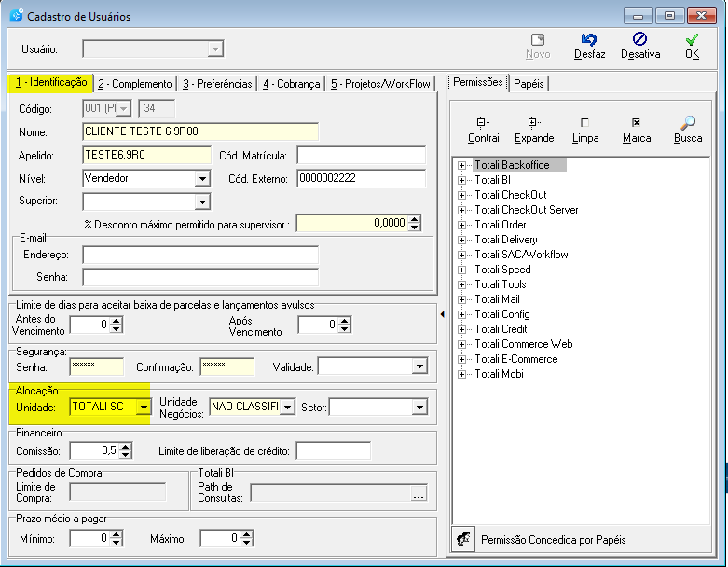
Task: Click the Segurança Senha password field
Action: [97, 366]
